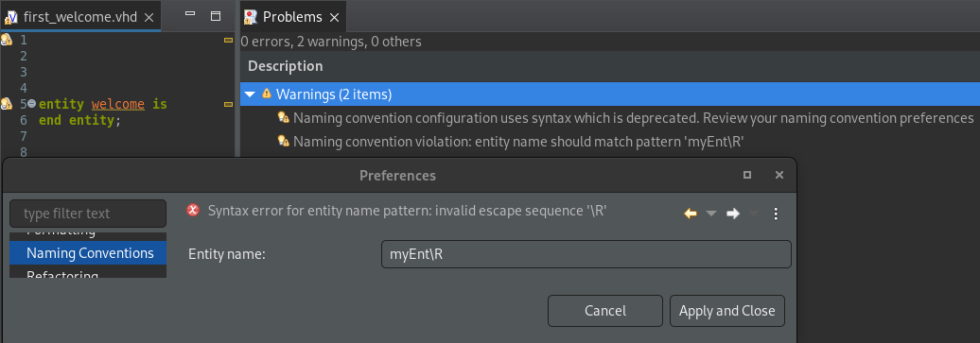Click the warning marker on editor line 5
980x343 pixels.
click(7, 104)
